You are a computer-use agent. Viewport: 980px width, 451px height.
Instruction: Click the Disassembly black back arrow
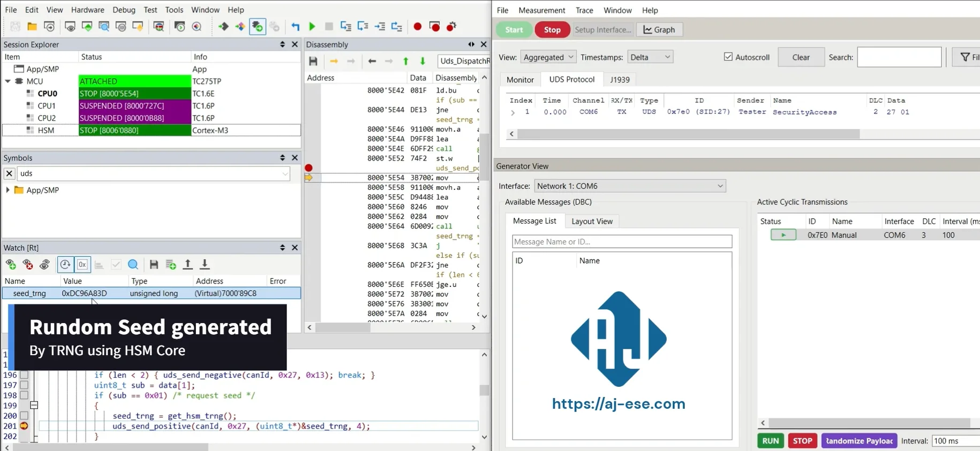tap(372, 61)
